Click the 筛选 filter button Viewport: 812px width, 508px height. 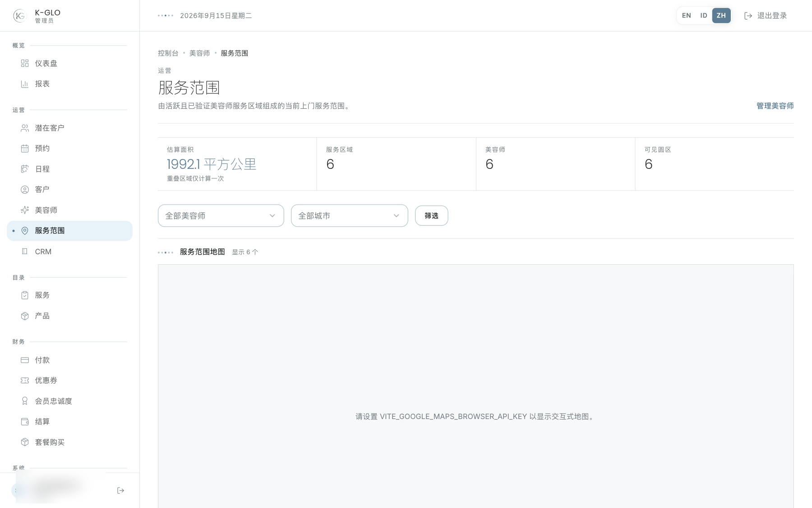[431, 216]
